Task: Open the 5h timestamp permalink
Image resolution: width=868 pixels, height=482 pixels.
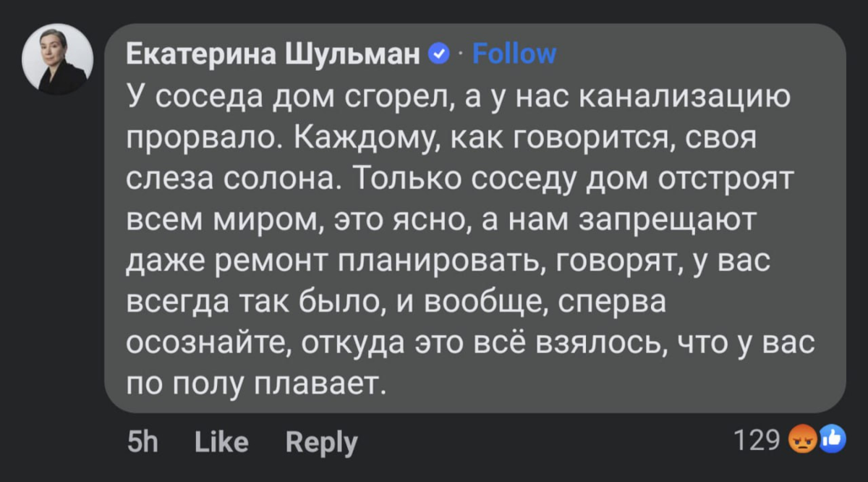Action: click(x=142, y=441)
